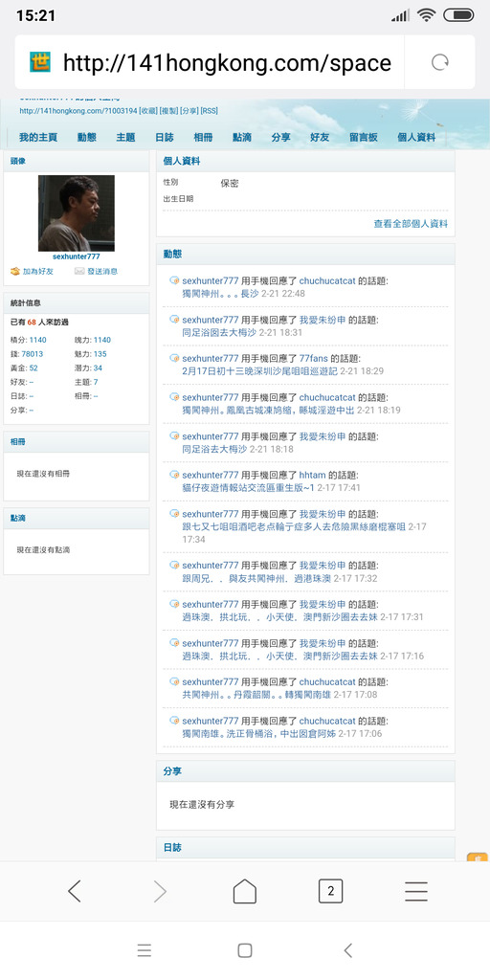Open topic 同足浴囡去大梅沙

[221, 332]
